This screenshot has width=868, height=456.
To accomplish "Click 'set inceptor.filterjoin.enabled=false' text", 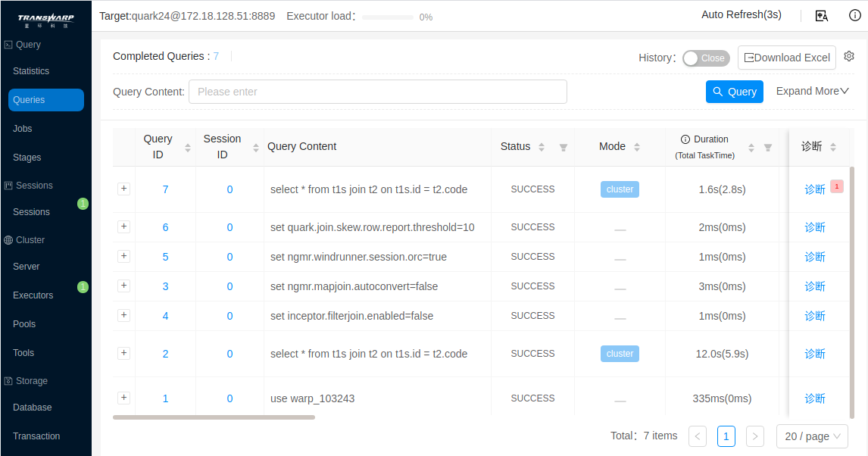I will [x=351, y=316].
